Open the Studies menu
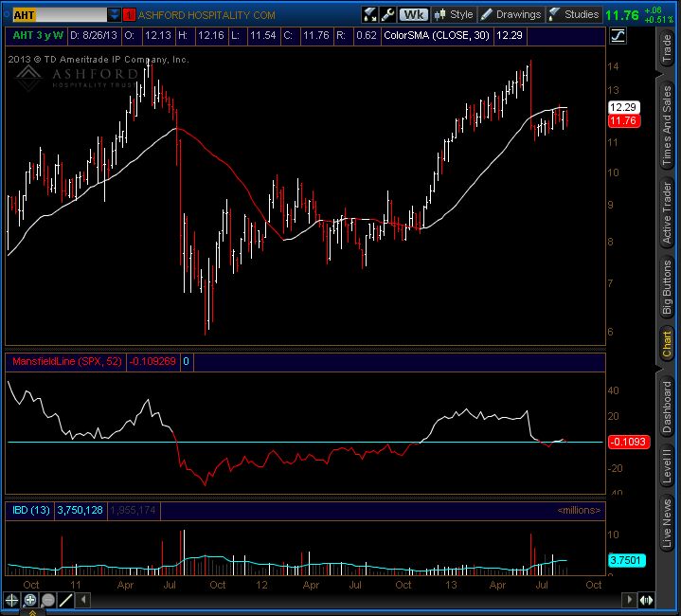 (574, 15)
